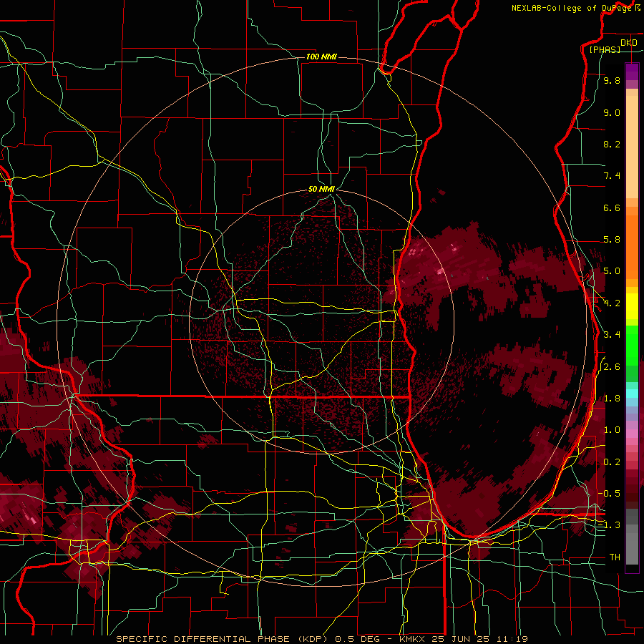Click the 4.2 value on the scale

(612, 303)
